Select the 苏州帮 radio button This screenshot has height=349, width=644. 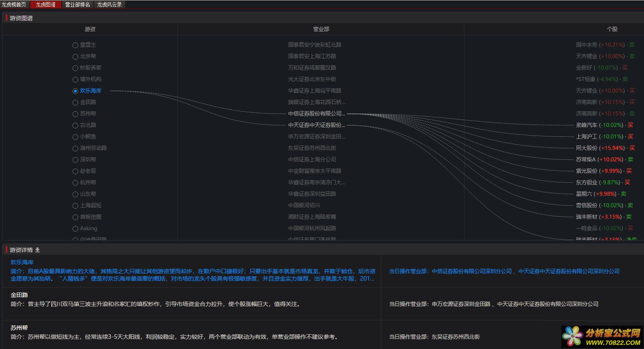(75, 114)
